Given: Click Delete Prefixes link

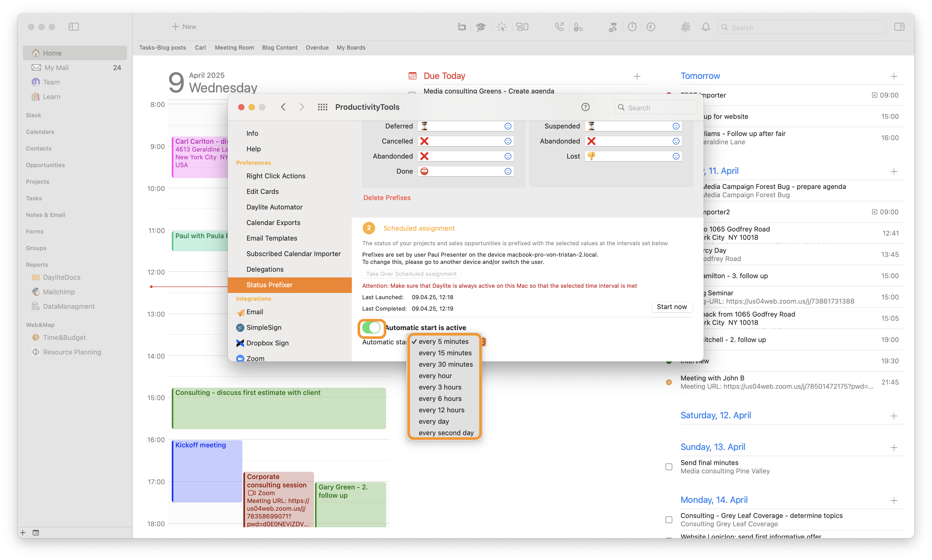Looking at the screenshot, I should (x=387, y=198).
